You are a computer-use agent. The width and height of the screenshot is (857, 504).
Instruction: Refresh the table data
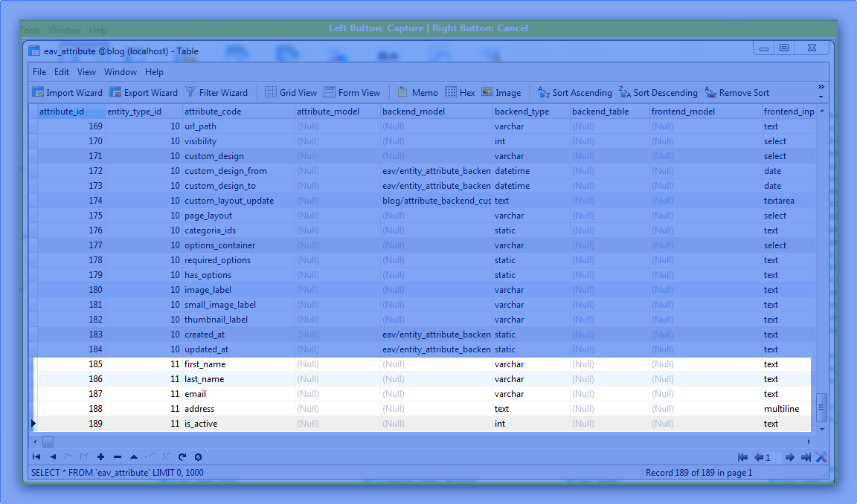(x=182, y=457)
